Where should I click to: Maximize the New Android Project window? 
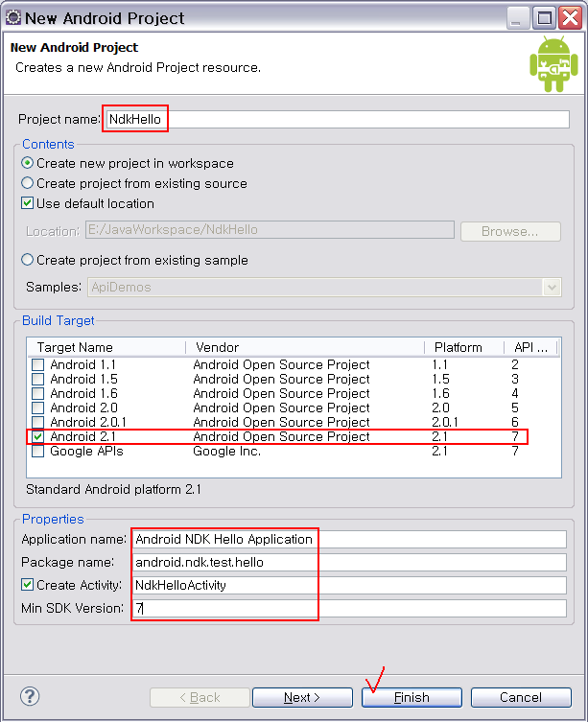click(x=544, y=18)
